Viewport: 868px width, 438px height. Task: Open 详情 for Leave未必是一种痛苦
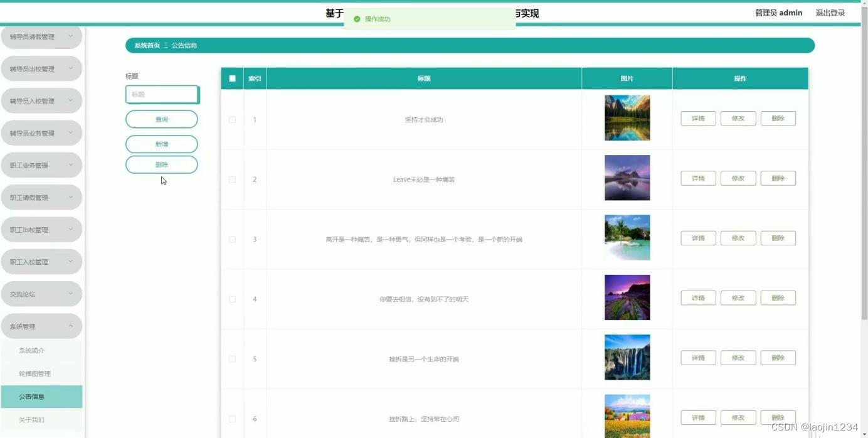(698, 178)
